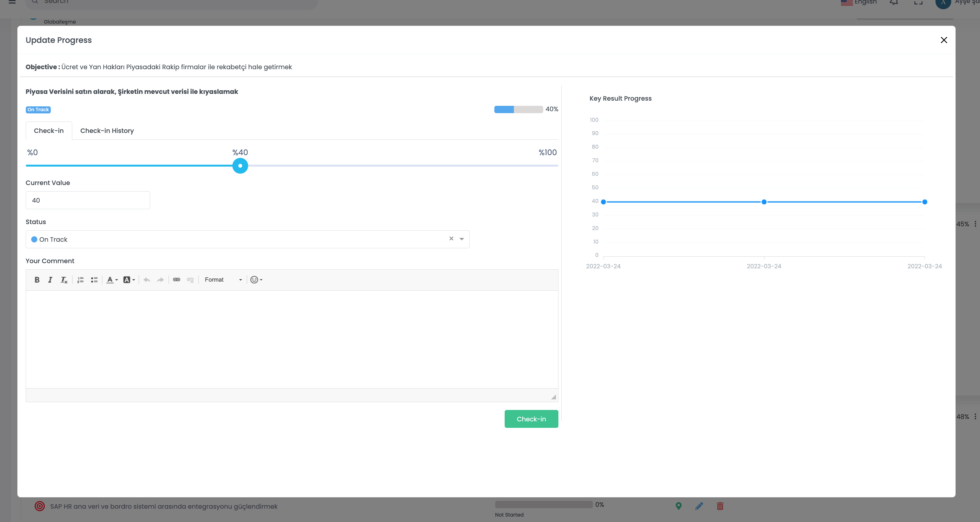Open the background color dropdown

[129, 280]
